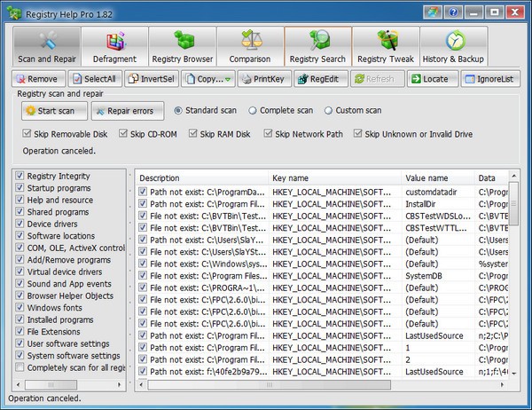Toggle the Startup programs checkbox
Screen dimensions: 532x410
[20, 188]
